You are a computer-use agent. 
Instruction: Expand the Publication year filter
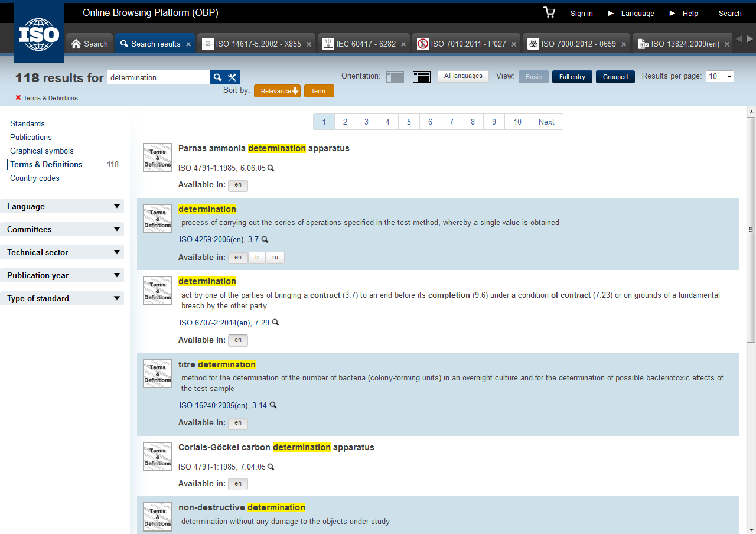point(62,275)
